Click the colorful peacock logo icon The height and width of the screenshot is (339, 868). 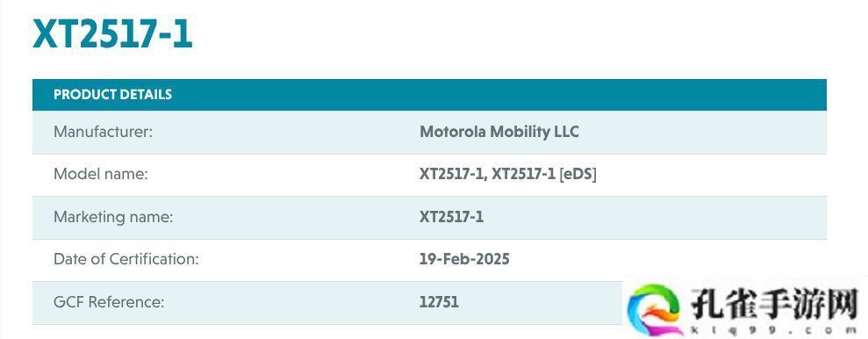[x=655, y=310]
